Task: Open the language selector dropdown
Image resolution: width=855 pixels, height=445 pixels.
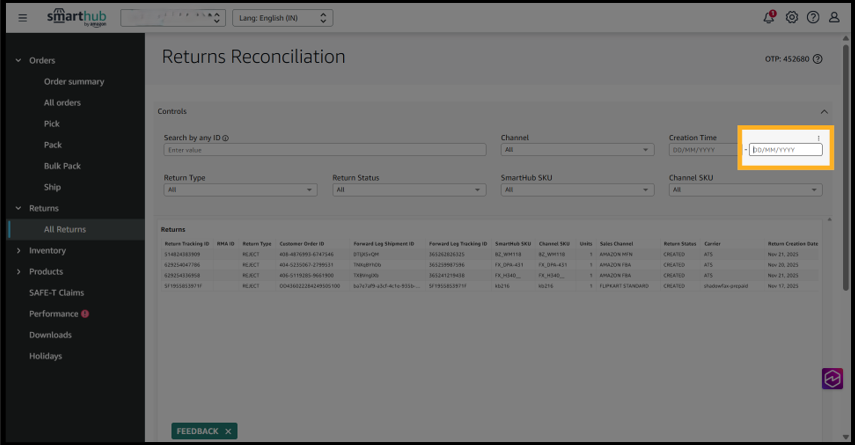Action: click(283, 18)
